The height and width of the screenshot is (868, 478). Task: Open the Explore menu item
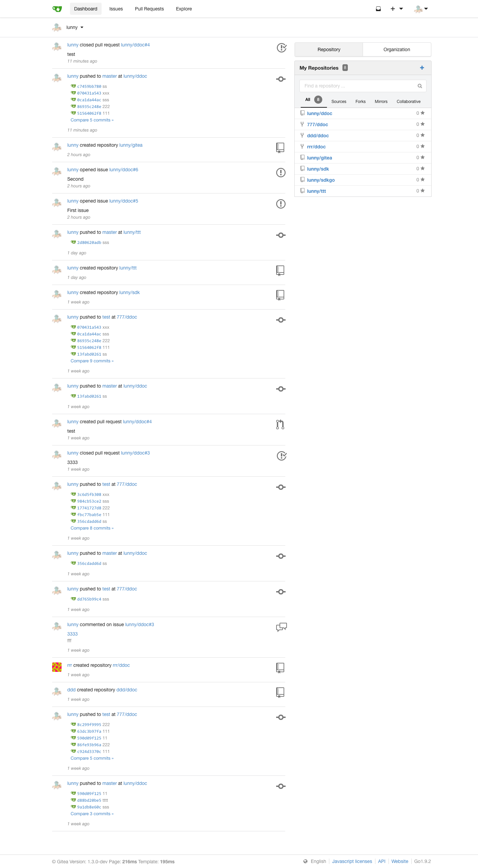click(184, 9)
